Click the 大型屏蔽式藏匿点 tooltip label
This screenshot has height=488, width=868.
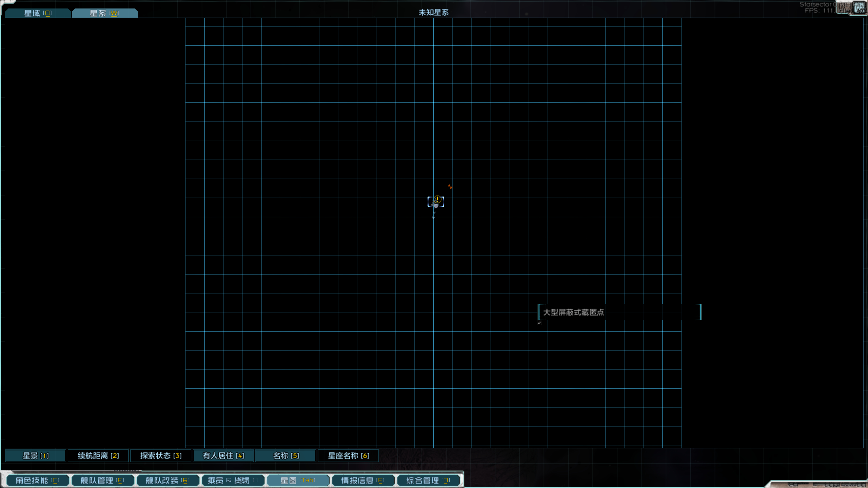tap(573, 312)
